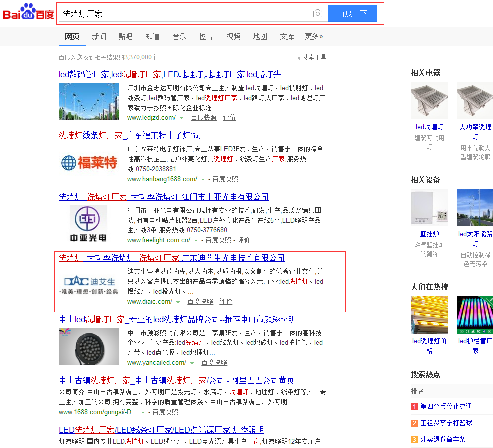
Task: Switch to the 新闻 tab
Action: click(x=99, y=36)
